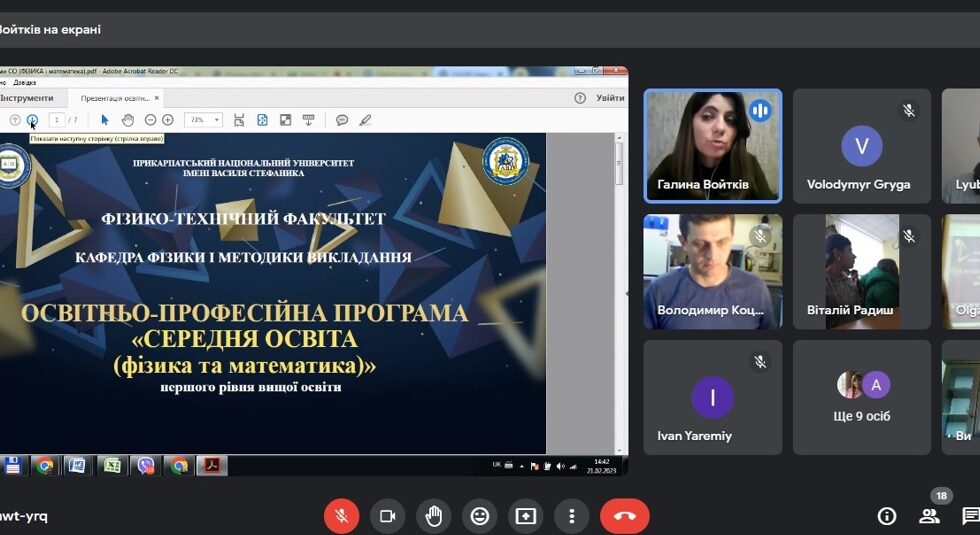Expand the 'Ще 9 осіб' participants tile
Viewport: 980px width, 535px height.
click(862, 397)
